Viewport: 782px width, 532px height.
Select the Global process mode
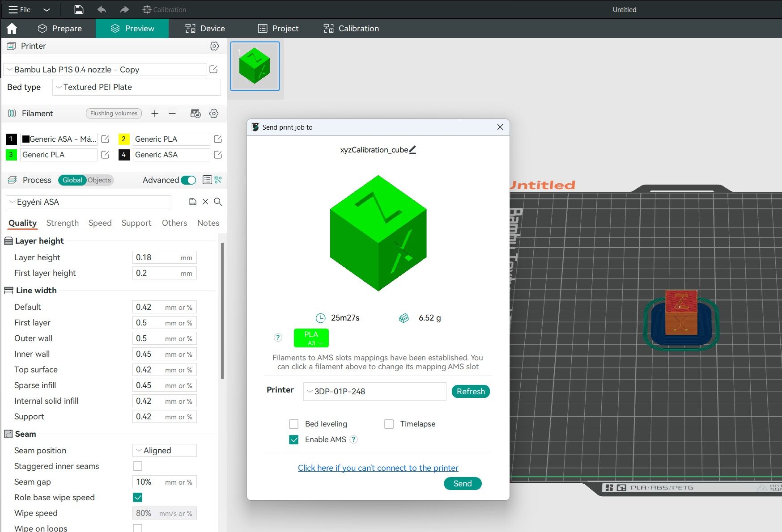coord(72,180)
